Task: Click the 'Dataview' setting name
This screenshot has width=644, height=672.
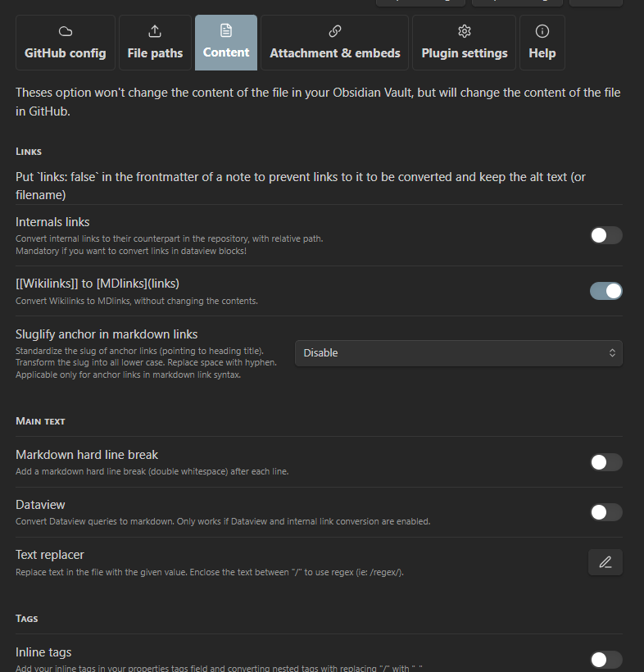Action: (x=40, y=505)
